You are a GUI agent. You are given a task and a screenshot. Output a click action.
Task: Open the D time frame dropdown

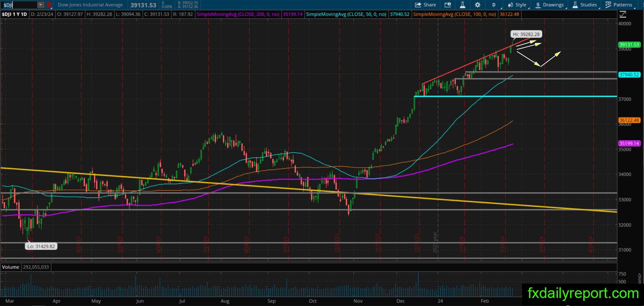coord(494,5)
